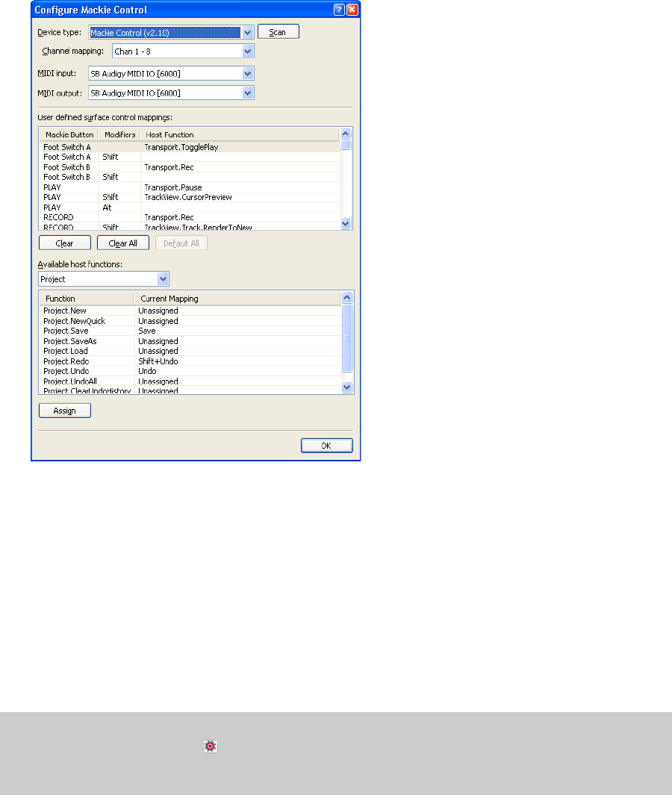Close the Configure Mackie Control dialog
The width and height of the screenshot is (672, 795).
tap(352, 10)
